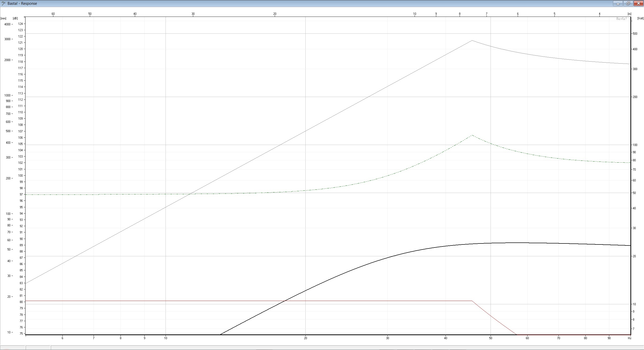644x350 pixels.
Task: Click the 50 Hz tick label
Action: 491,338
